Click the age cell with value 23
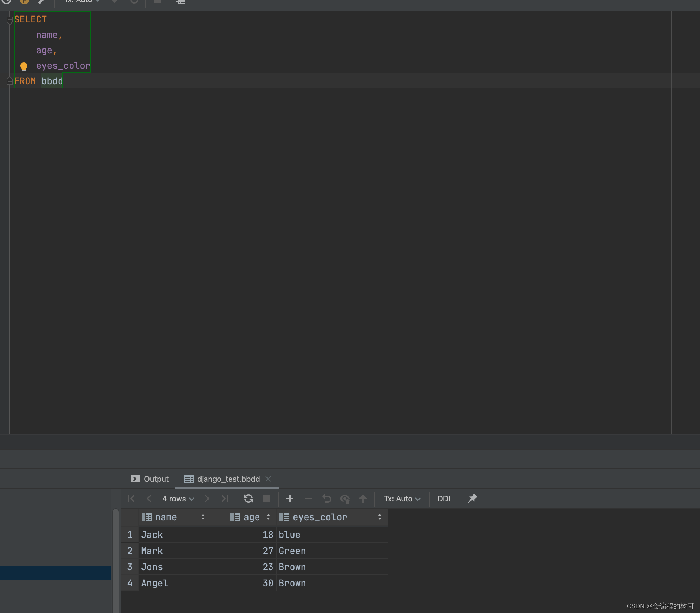Viewport: 700px width, 613px height. tap(244, 567)
